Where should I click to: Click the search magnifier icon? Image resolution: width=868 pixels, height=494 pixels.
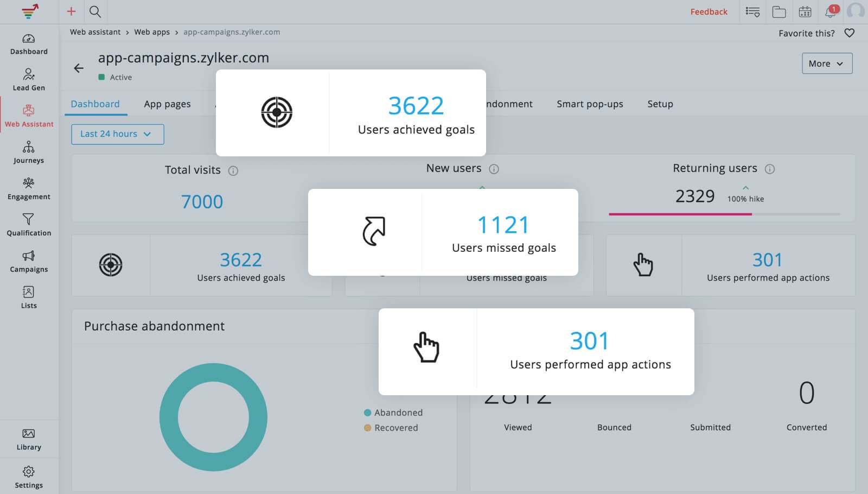[x=95, y=11]
